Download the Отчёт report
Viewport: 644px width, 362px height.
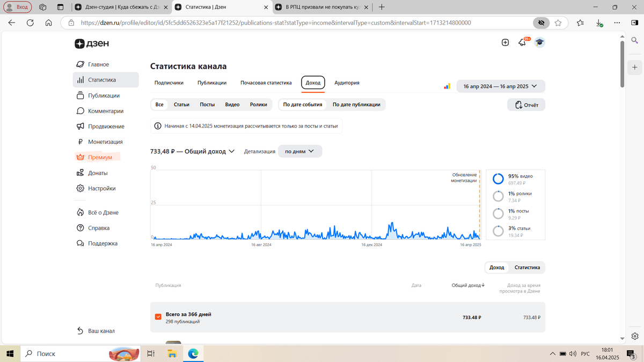526,105
